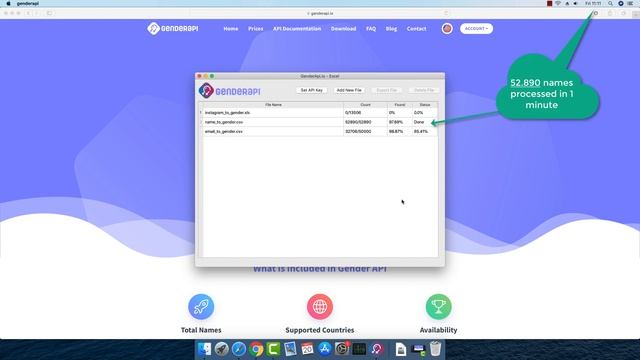Open the Apple menu
Screen dimensions: 640x360
coord(8,3)
